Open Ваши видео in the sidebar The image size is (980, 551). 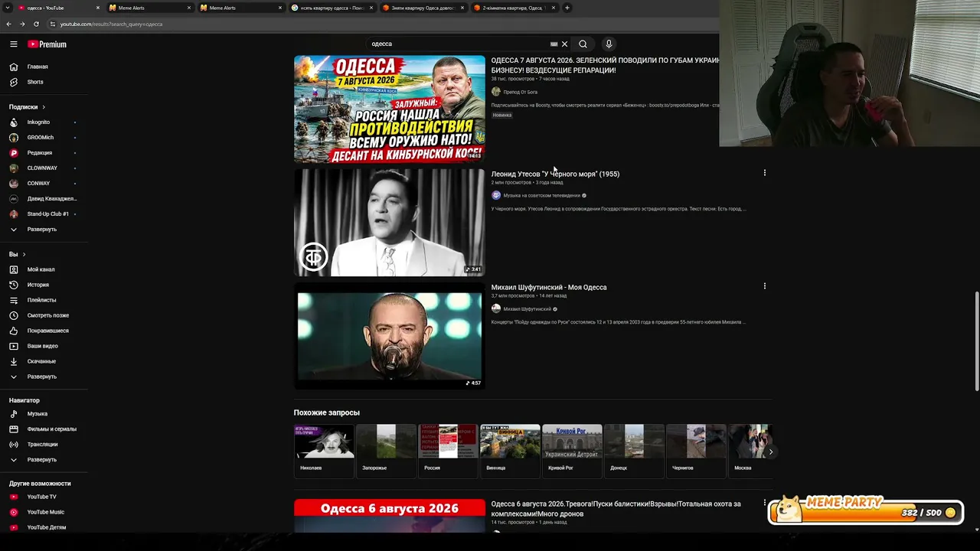tap(44, 346)
